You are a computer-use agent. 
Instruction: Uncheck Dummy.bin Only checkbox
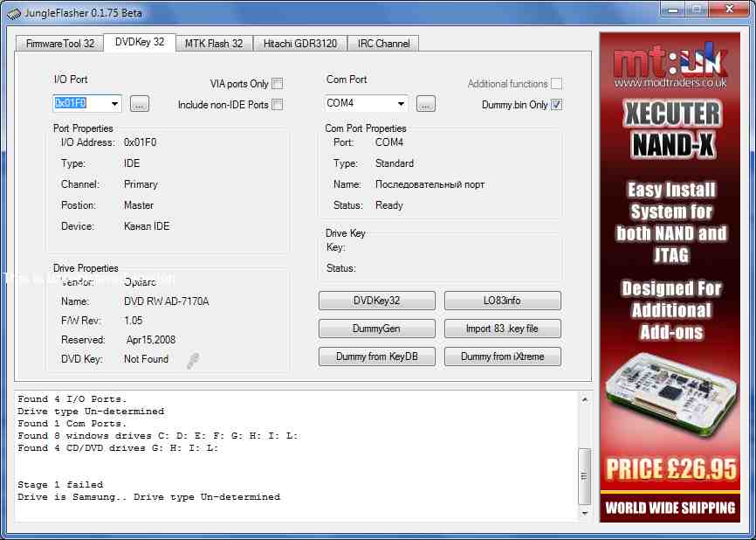point(556,105)
